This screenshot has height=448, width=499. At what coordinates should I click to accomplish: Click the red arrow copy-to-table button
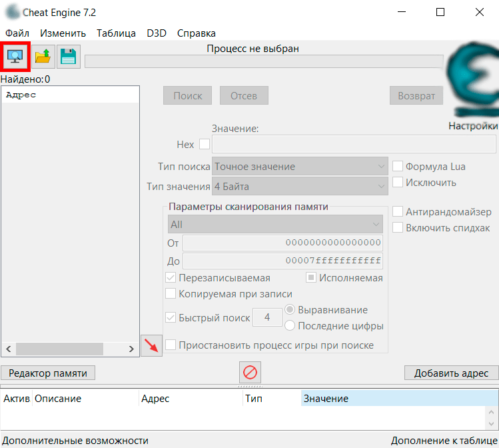tap(151, 345)
